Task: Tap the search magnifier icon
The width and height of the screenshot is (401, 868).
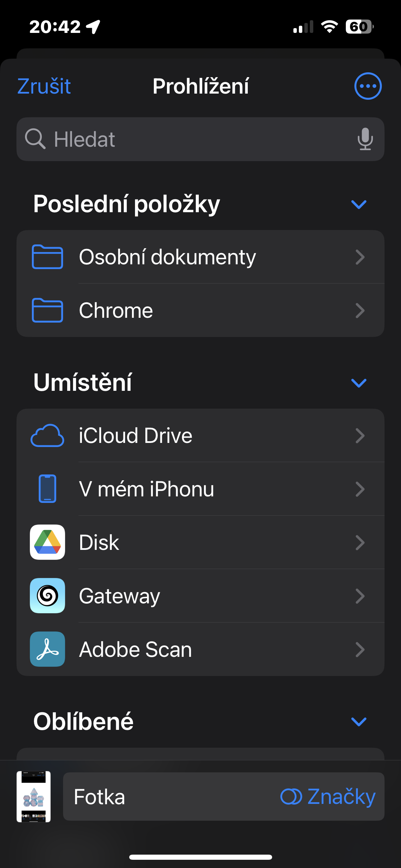Action: point(35,139)
